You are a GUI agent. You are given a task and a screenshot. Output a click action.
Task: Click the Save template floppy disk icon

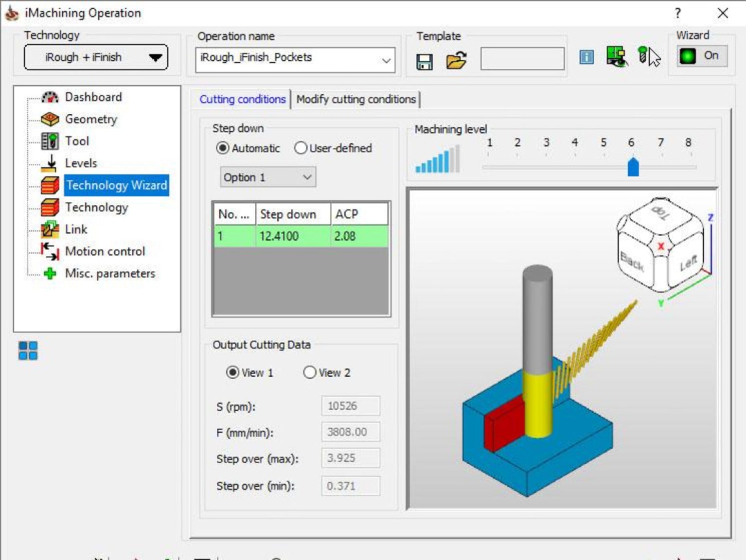pos(424,62)
